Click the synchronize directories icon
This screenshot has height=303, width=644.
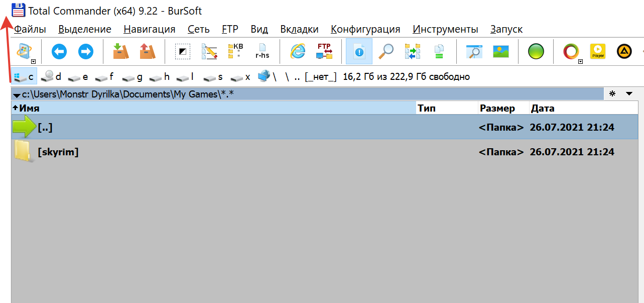[413, 51]
